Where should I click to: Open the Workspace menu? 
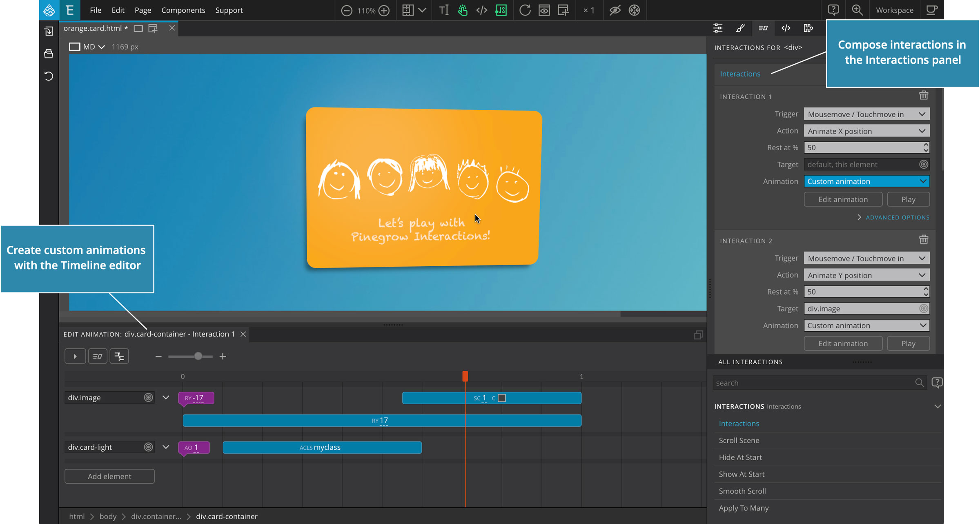tap(894, 10)
